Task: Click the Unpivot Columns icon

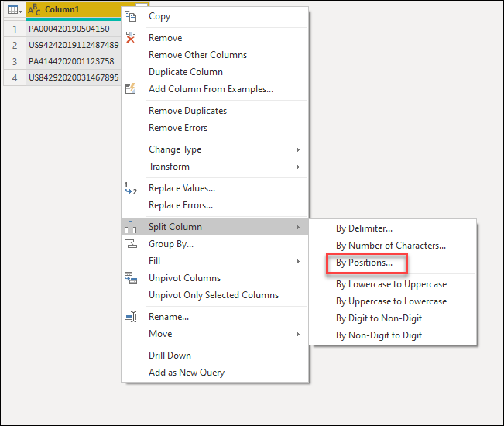Action: (131, 278)
